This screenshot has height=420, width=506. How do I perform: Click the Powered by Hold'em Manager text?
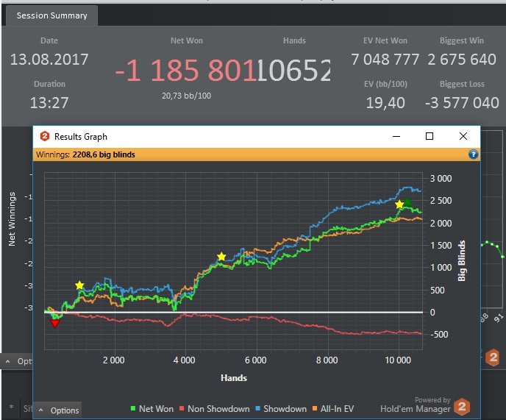point(416,405)
